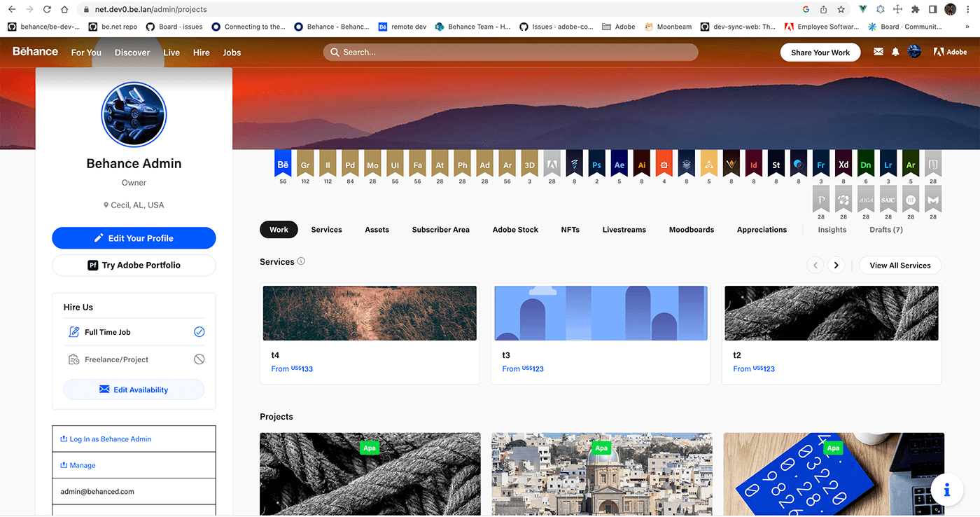This screenshot has height=517, width=980.
Task: Click the blue Behance (Bē) badge
Action: click(283, 165)
